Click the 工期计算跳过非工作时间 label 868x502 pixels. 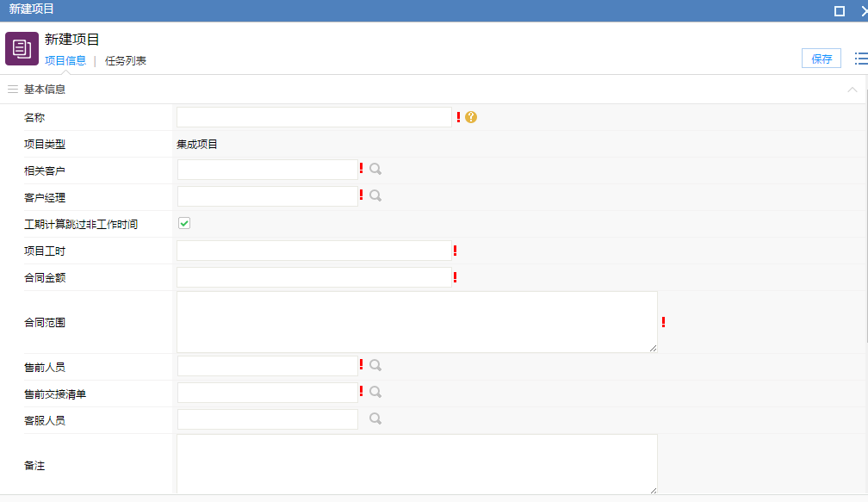(x=81, y=224)
